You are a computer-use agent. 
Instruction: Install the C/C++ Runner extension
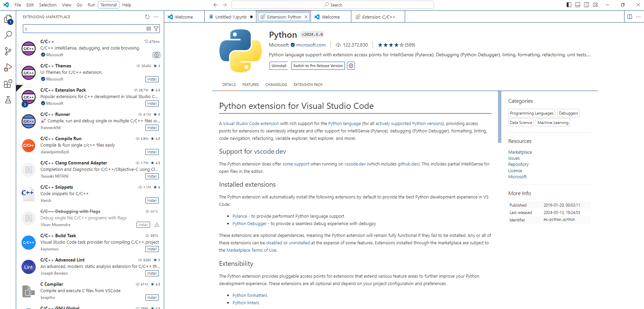pyautogui.click(x=152, y=128)
